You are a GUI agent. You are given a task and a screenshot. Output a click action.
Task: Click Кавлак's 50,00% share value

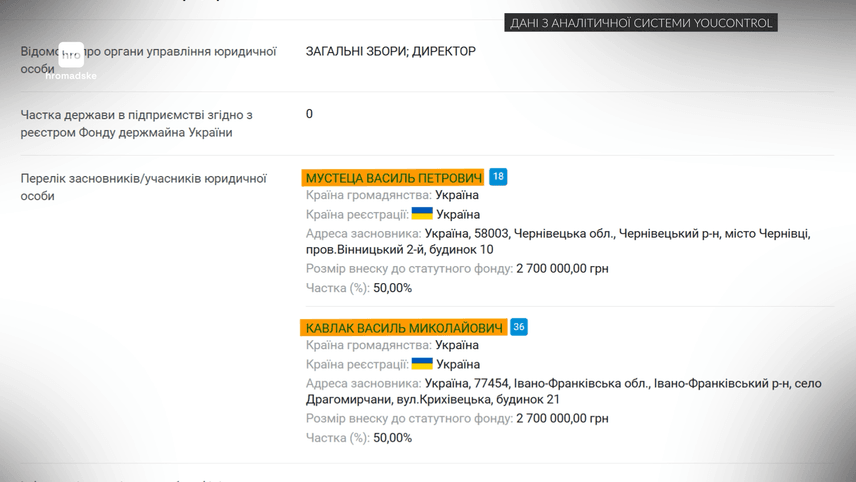(392, 438)
